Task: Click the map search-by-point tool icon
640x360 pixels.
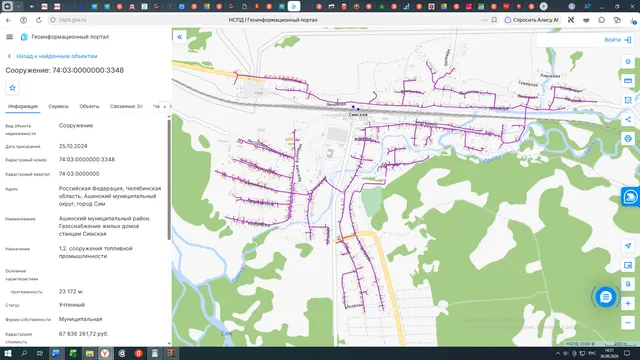Action: coord(628,284)
